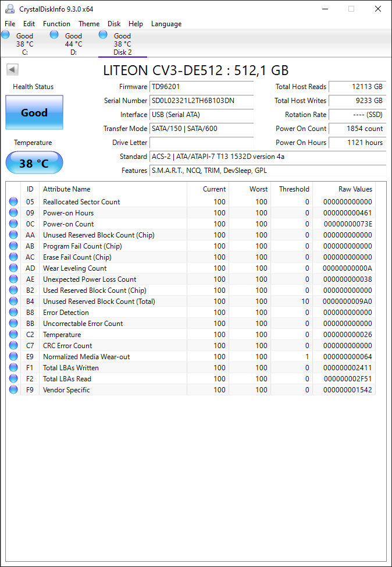This screenshot has height=567, width=392.
Task: Click status orb for Normalized Media Wear-out
Action: coord(13,356)
